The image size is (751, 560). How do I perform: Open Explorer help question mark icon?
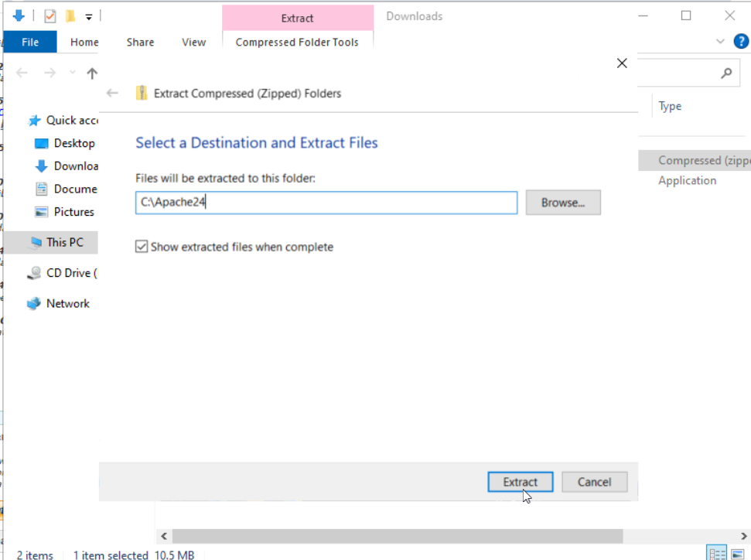click(x=740, y=42)
